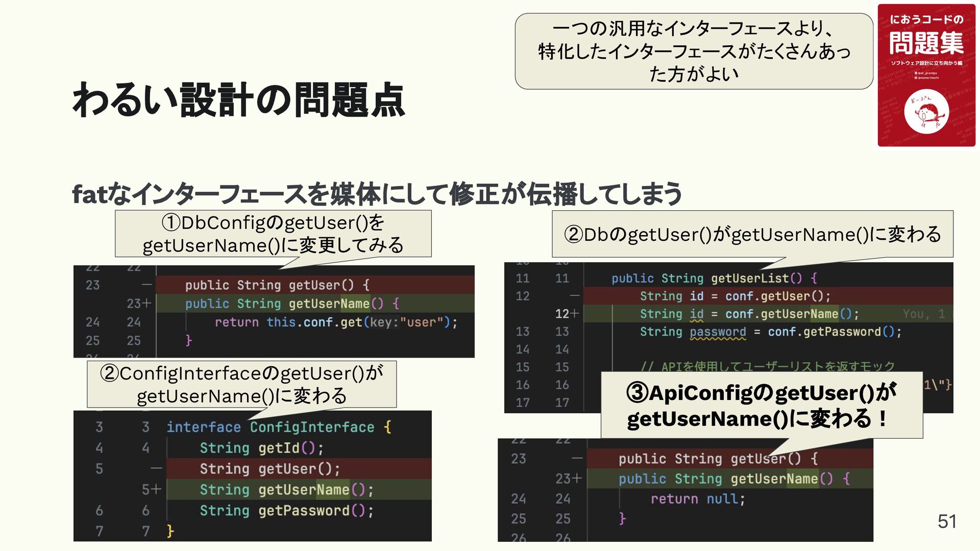Click the 'return this.conf.get' code line
This screenshot has height=551, width=980.
coord(335,322)
